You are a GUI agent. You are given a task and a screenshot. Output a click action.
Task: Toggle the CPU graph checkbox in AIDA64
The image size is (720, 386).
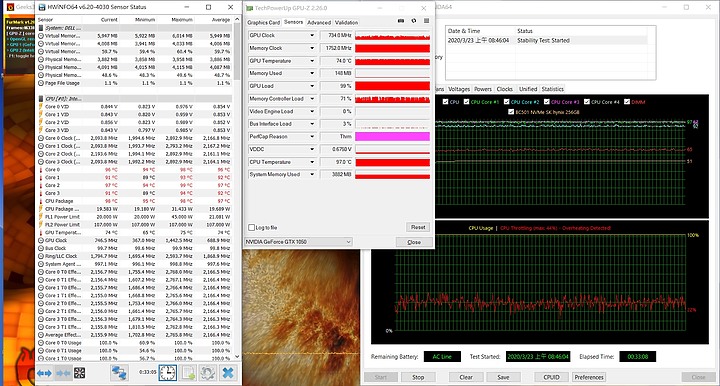coord(445,102)
